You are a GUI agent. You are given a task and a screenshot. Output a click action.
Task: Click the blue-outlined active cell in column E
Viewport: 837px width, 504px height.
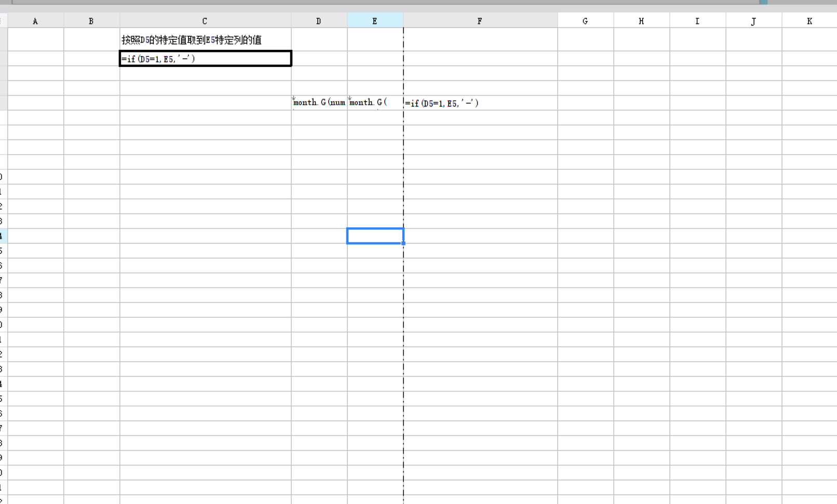pyautogui.click(x=375, y=236)
